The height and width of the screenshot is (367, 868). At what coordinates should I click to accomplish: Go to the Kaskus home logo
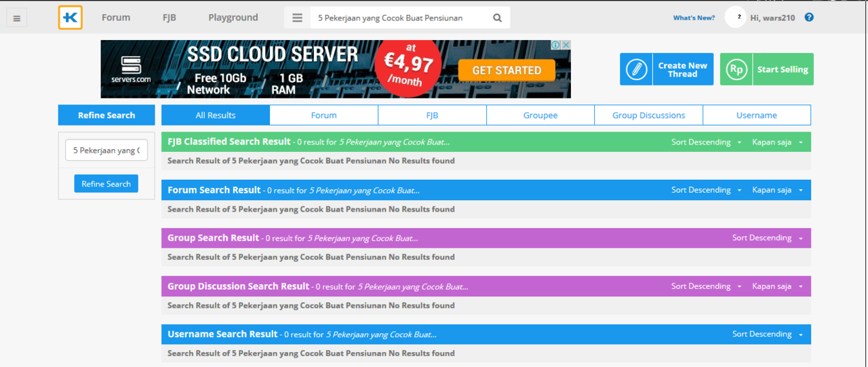[x=70, y=18]
